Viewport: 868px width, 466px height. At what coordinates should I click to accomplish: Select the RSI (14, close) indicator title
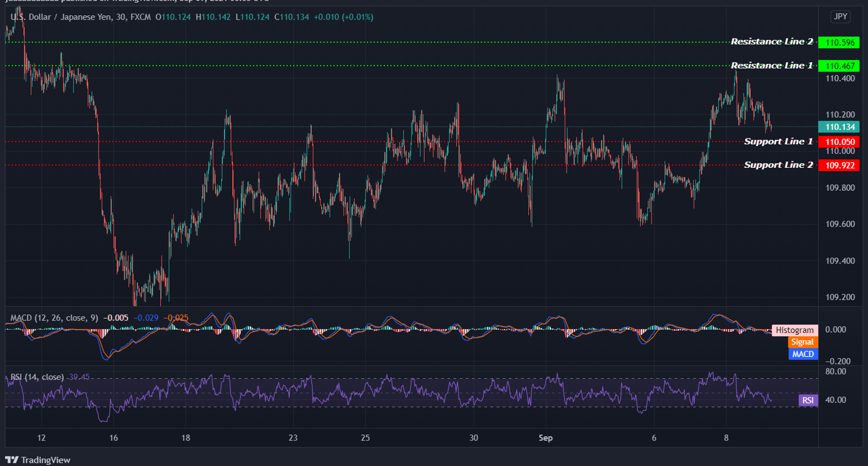[37, 377]
